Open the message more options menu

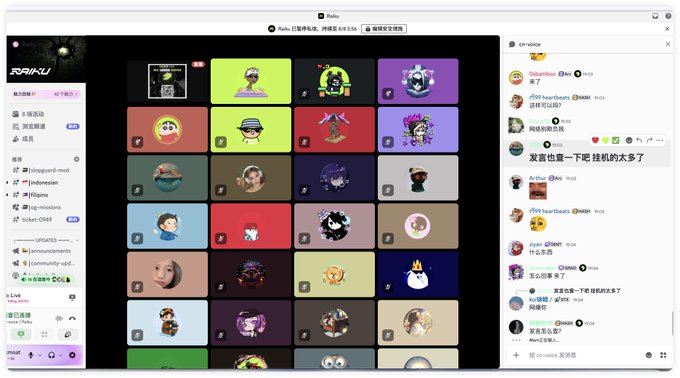(x=660, y=140)
